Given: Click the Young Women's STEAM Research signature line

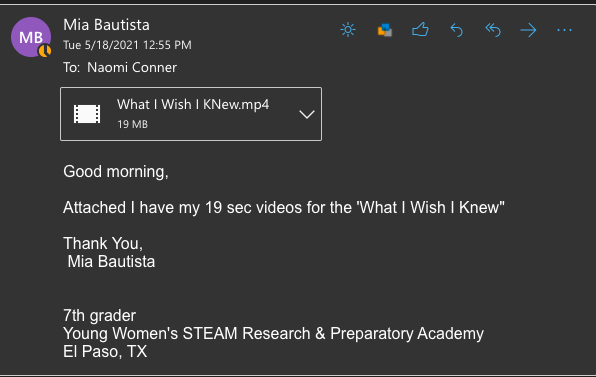Looking at the screenshot, I should click(x=273, y=333).
